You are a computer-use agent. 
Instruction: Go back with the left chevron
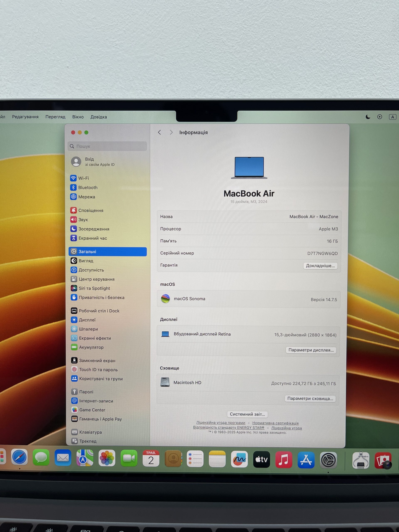point(159,132)
